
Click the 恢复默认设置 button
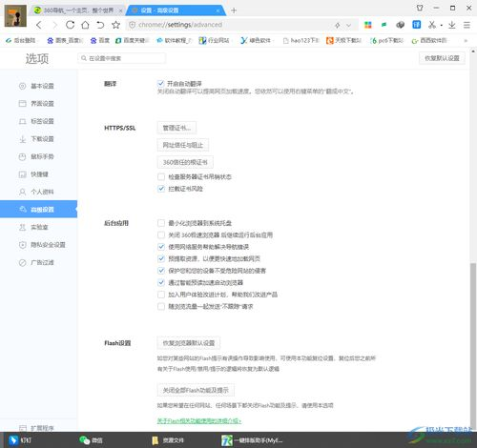[x=442, y=58]
